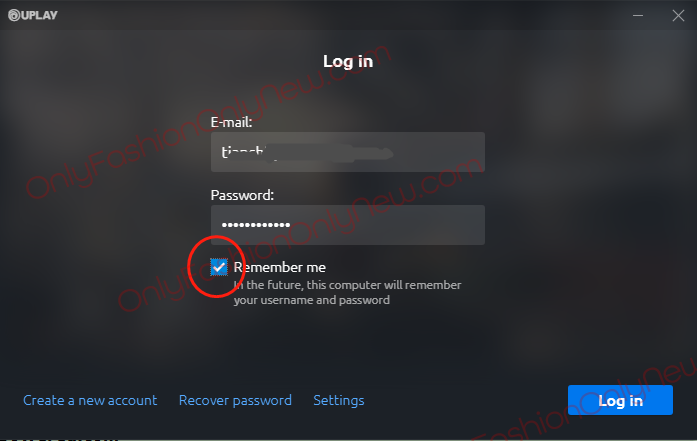Submit with the blue Log in button

point(620,400)
